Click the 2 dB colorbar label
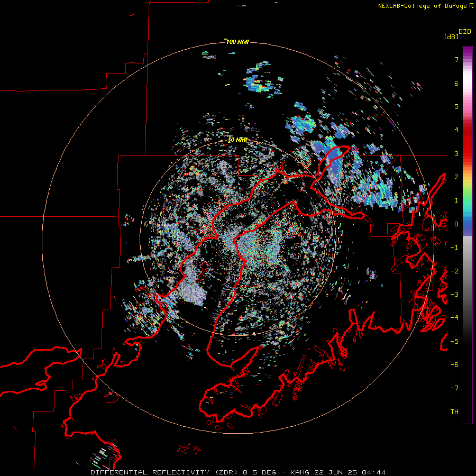The image size is (476, 476). point(456,177)
